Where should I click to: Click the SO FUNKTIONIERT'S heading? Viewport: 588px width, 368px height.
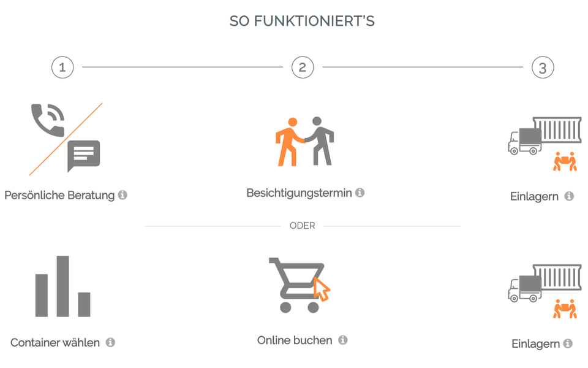(x=302, y=21)
